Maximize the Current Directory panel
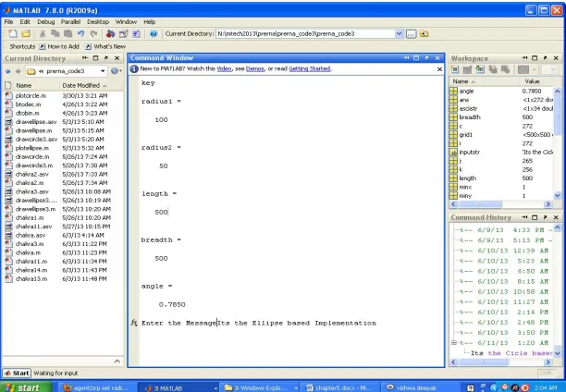Screen dimensions: 566x392 95,57
